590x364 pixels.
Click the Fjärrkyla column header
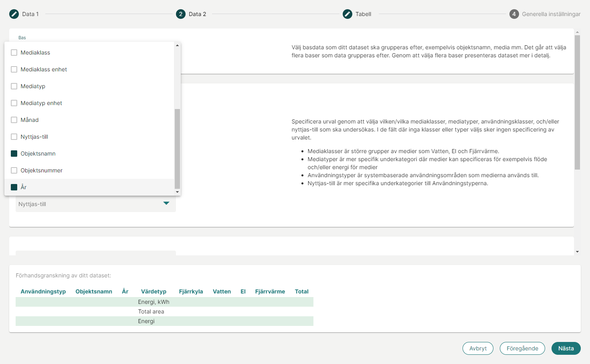click(x=191, y=291)
